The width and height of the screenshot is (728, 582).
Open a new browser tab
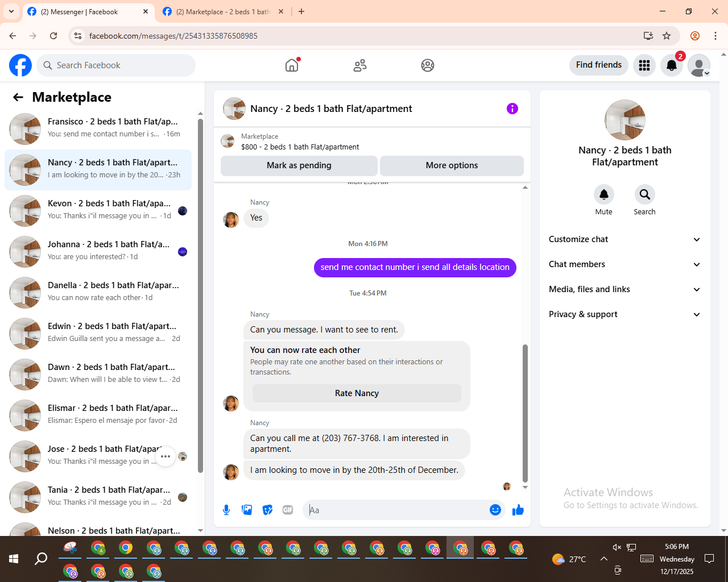click(301, 11)
